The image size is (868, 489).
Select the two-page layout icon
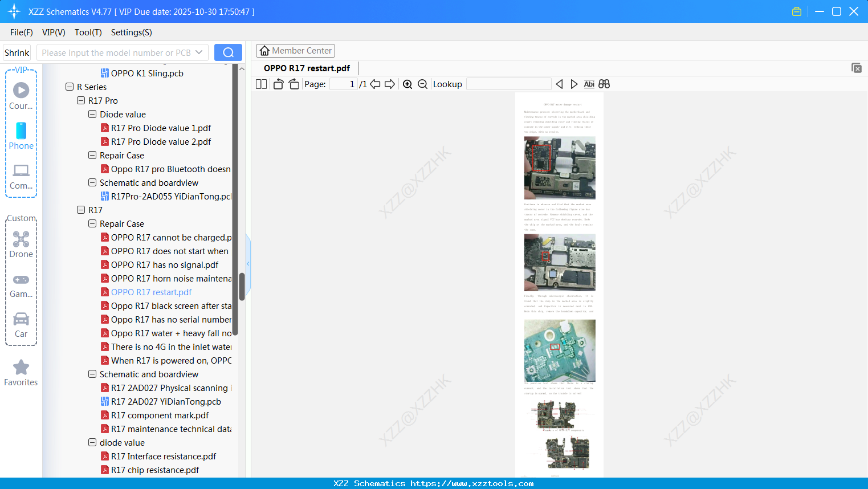[x=261, y=84]
